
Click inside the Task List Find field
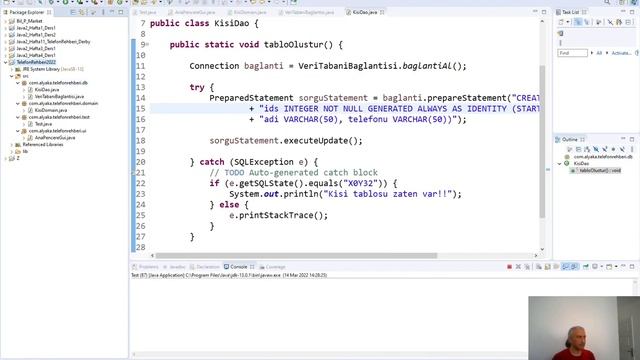click(x=572, y=53)
